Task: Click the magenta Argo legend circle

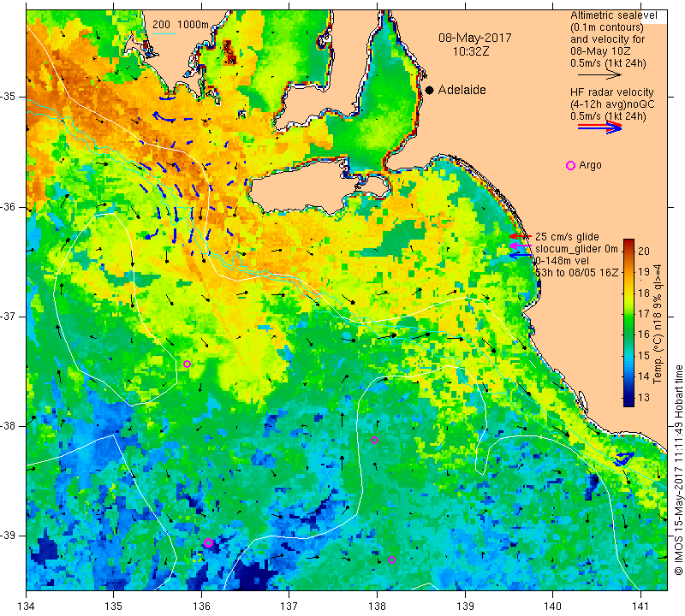Action: tap(570, 165)
